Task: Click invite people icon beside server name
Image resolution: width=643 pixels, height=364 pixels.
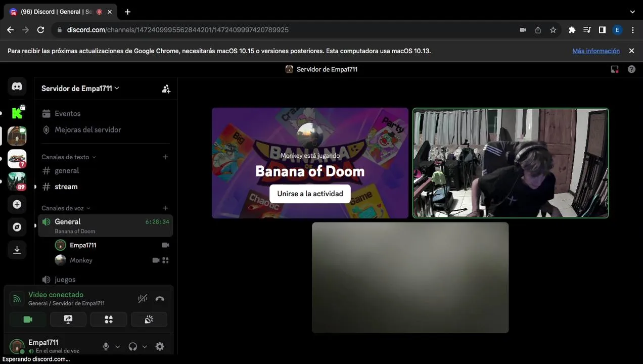Action: point(166,88)
